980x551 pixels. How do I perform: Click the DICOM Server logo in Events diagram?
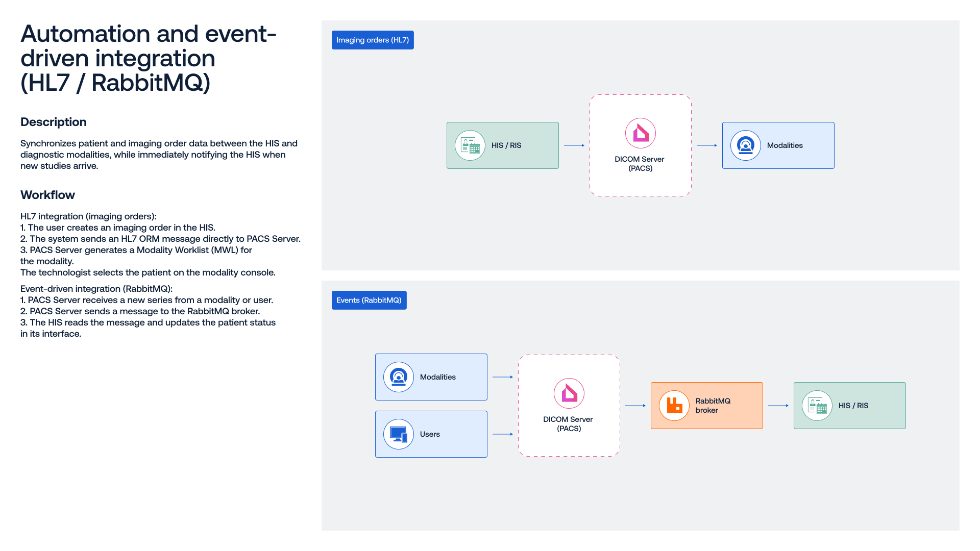(569, 393)
